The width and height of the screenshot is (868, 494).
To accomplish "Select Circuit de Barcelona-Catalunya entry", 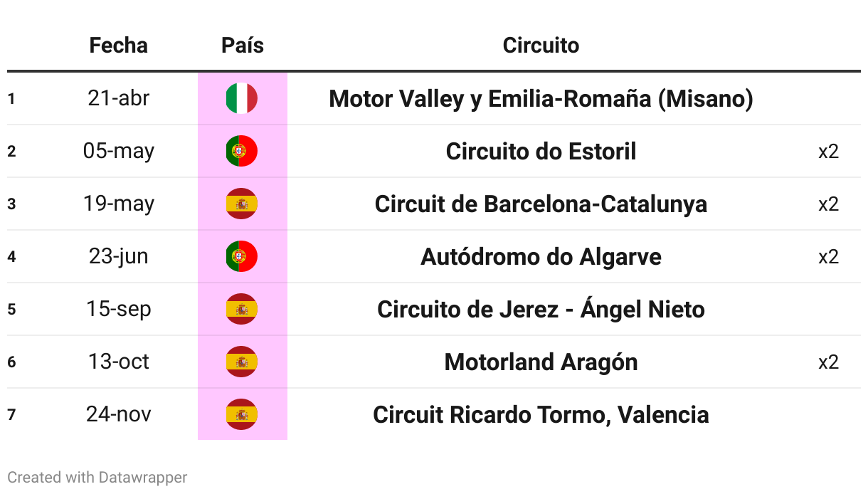I will coord(541,204).
